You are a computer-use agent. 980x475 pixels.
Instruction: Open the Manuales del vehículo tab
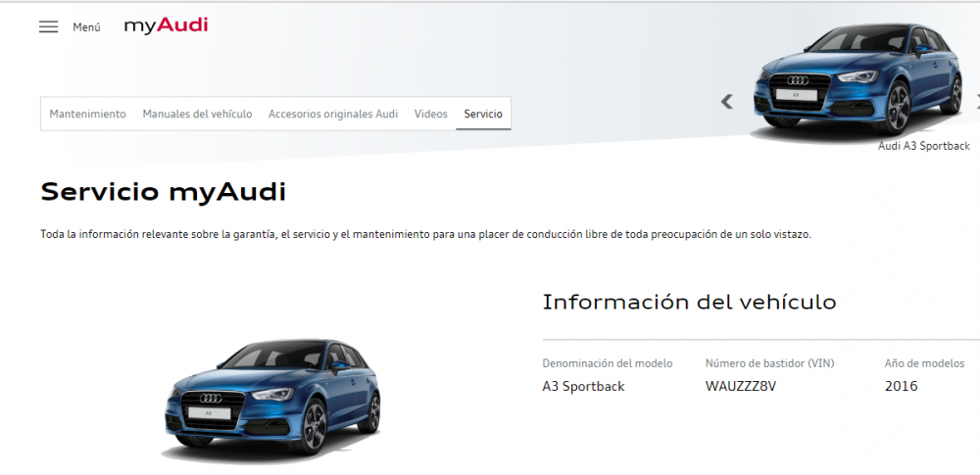[x=197, y=114]
